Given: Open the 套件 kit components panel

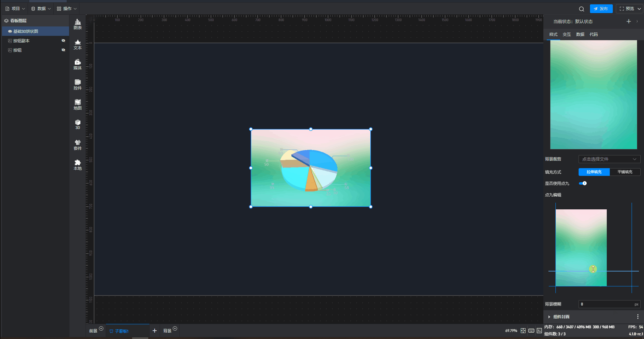Looking at the screenshot, I should [77, 145].
